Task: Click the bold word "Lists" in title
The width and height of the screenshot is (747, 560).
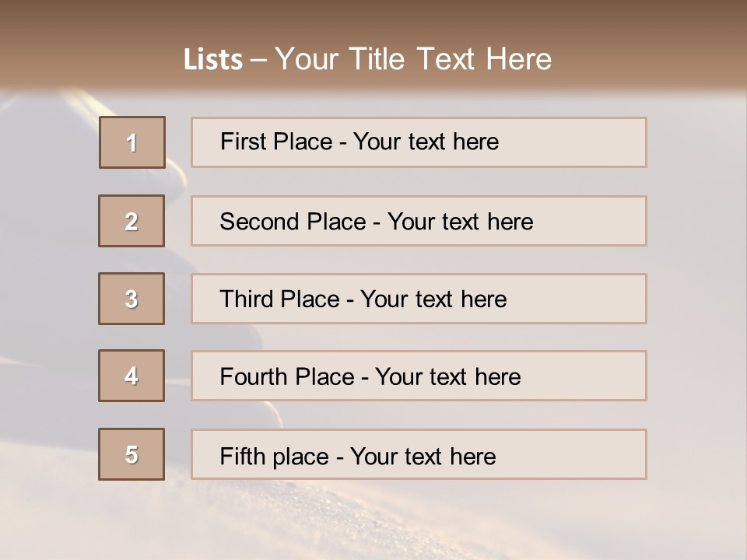Action: pyautogui.click(x=213, y=60)
